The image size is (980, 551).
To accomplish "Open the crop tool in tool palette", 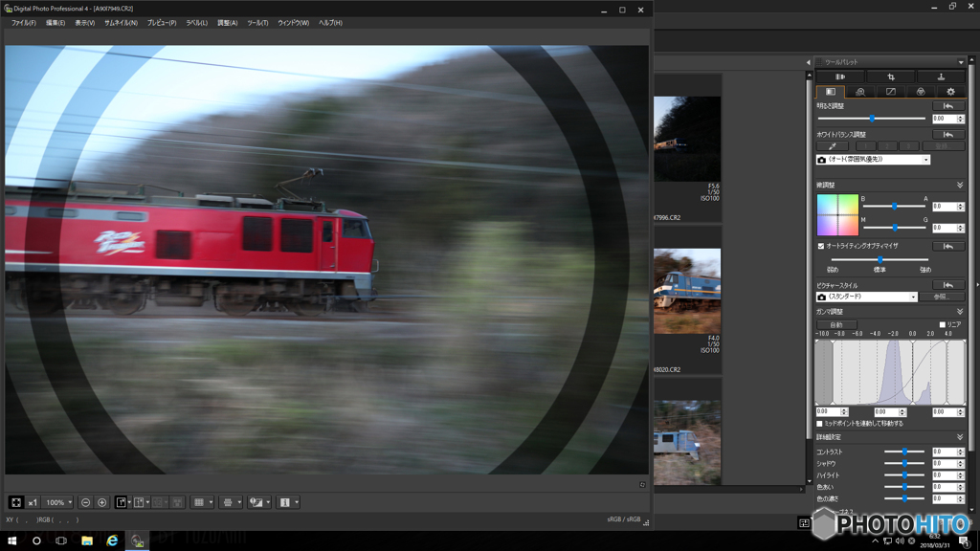I will [891, 77].
